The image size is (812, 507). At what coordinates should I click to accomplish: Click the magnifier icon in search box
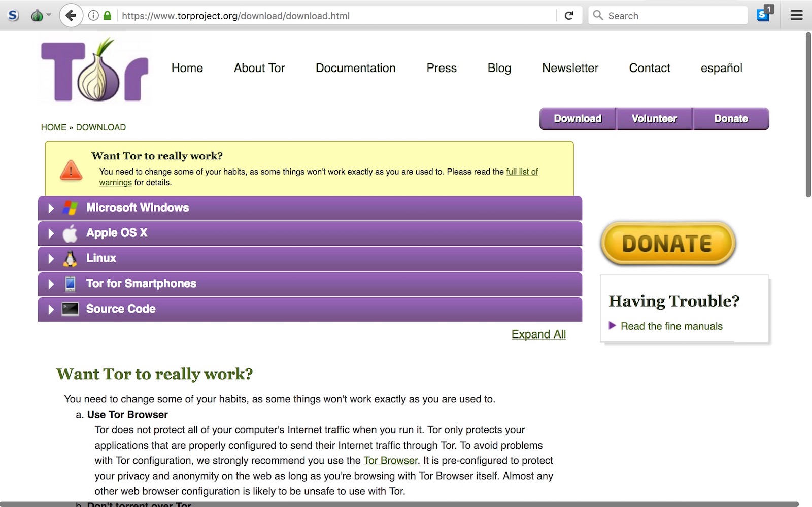598,15
